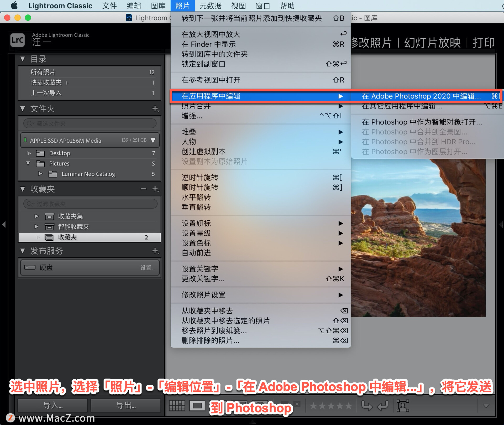Viewport: 504px width, 425px height.
Task: Add publish service with plus icon
Action: [156, 251]
